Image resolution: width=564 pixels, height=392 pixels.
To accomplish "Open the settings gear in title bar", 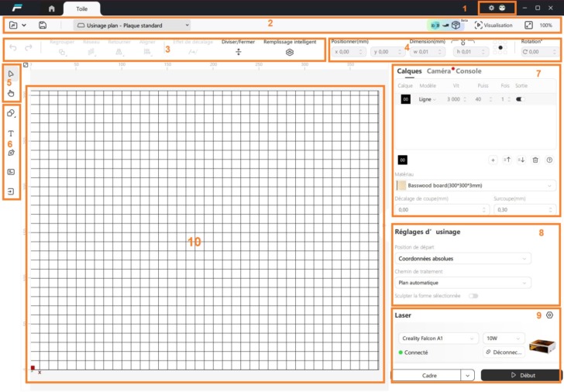I will tap(491, 8).
